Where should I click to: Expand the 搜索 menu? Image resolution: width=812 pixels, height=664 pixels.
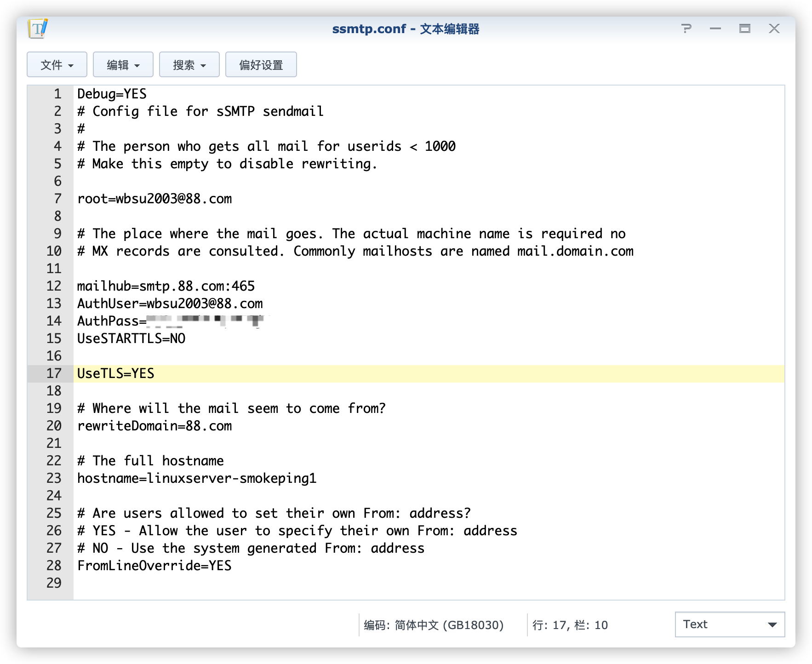pyautogui.click(x=189, y=65)
